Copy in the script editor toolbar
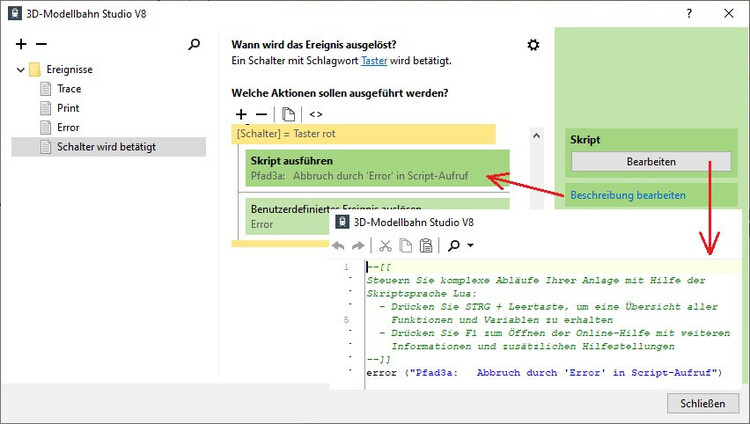This screenshot has height=424, width=750. [406, 245]
